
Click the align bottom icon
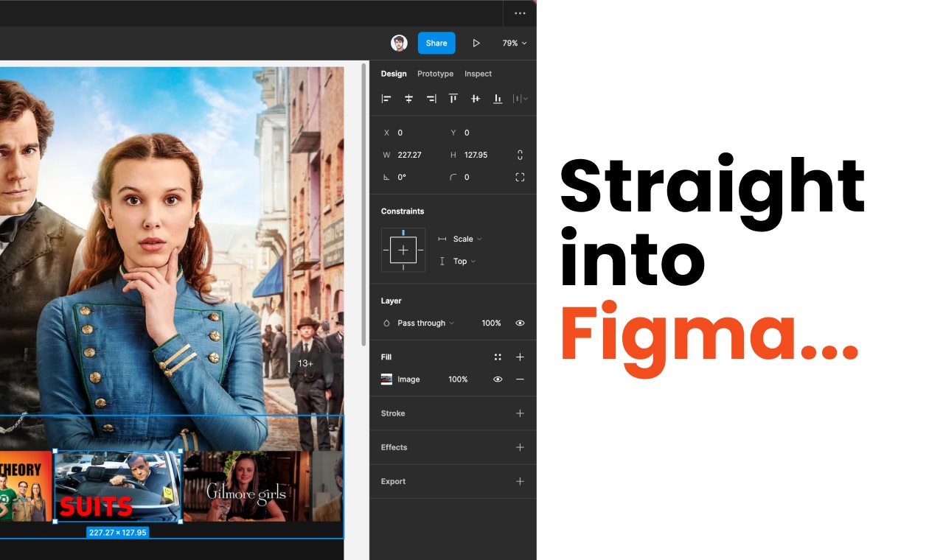(498, 98)
